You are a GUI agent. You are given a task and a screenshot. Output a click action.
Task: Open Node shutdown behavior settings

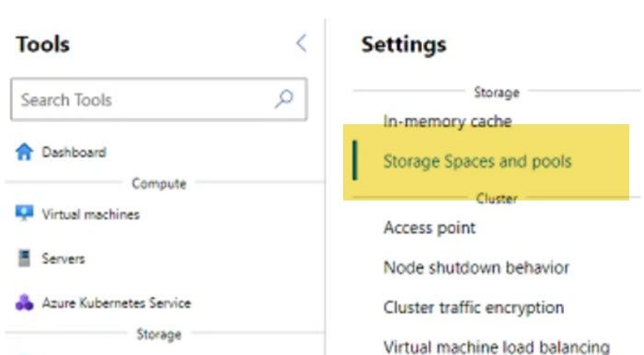[477, 268]
